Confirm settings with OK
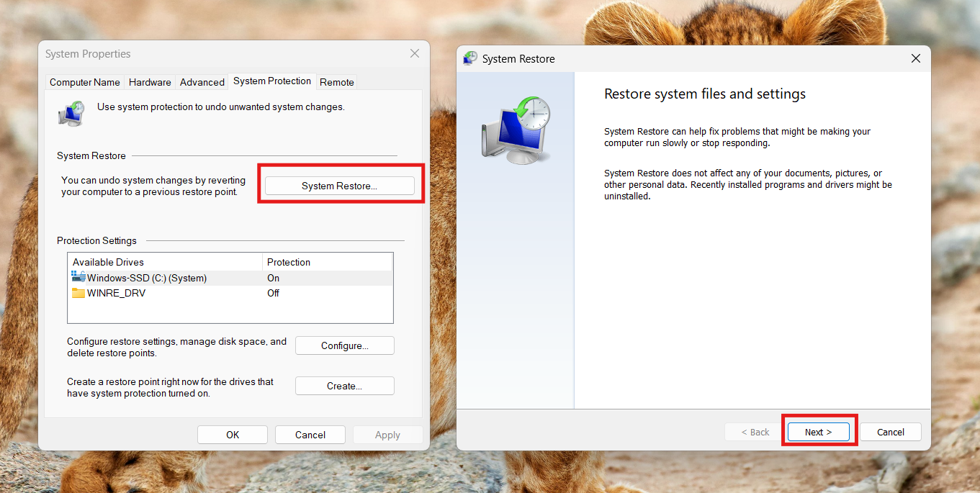980x493 pixels. (232, 434)
